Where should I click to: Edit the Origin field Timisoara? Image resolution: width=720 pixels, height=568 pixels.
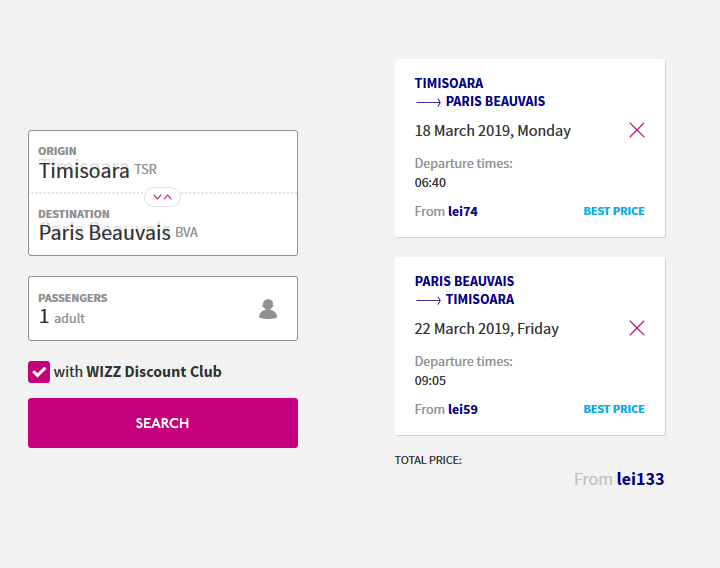pos(163,162)
